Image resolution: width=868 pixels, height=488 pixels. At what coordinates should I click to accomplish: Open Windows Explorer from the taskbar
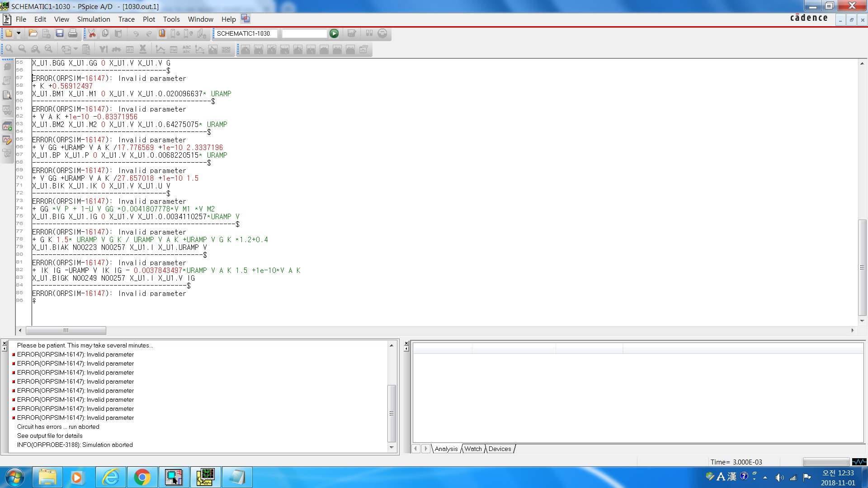point(47,477)
